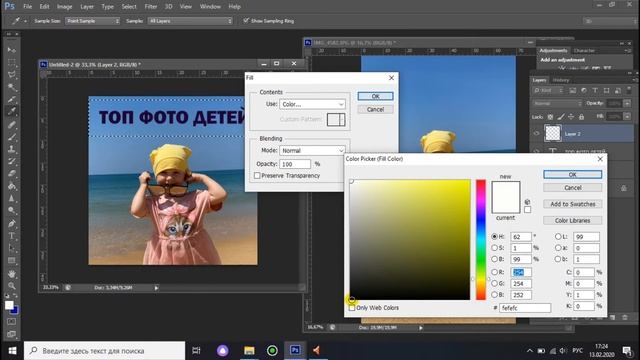Open the Custom Pattern picker dropdown
Screen dimensions: 640x360
tap(342, 120)
